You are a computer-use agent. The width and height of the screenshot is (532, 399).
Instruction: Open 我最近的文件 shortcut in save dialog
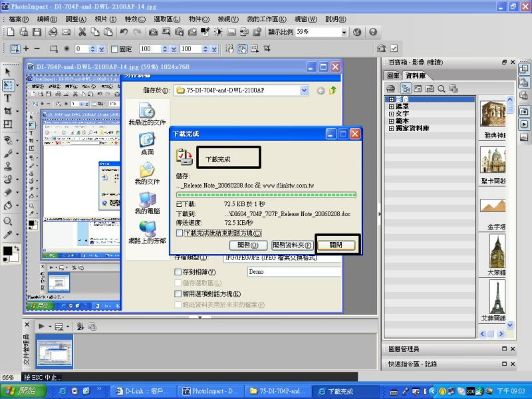point(147,114)
